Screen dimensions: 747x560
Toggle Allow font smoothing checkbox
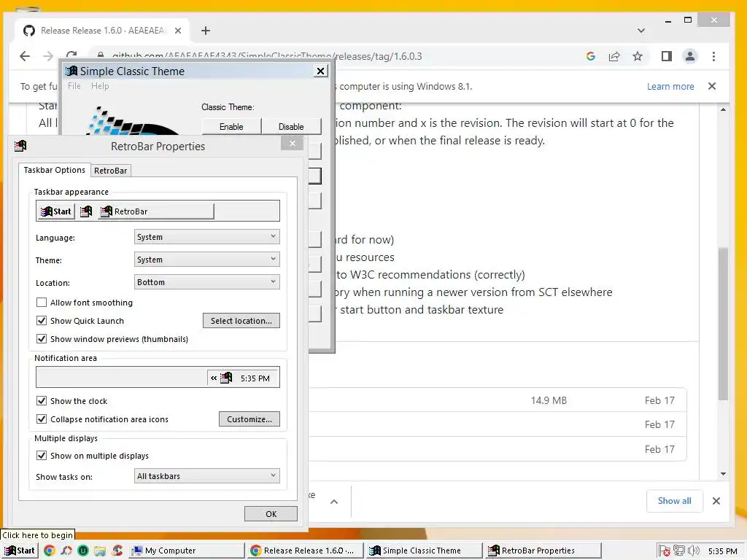click(x=42, y=303)
